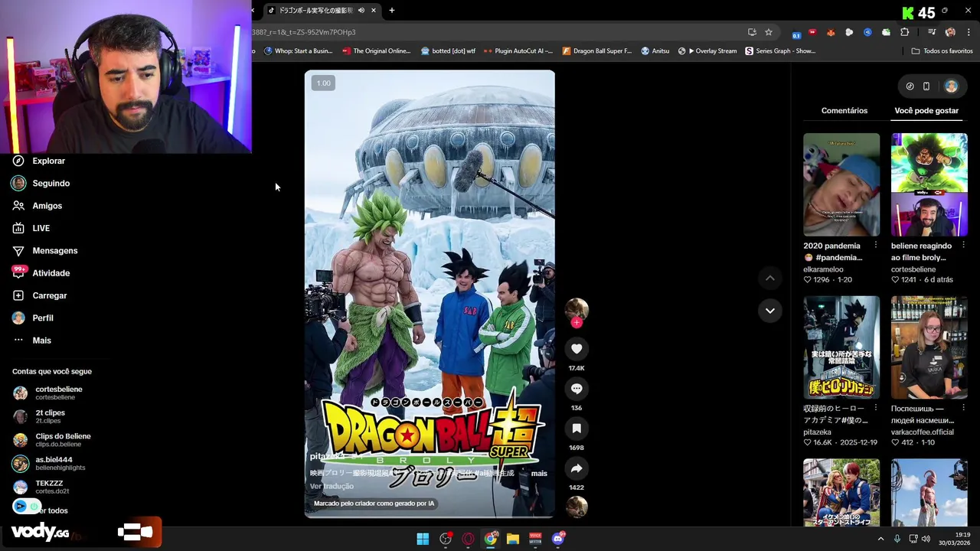The height and width of the screenshot is (551, 980).
Task: Open Explorar in the TikTok sidebar
Action: point(38,161)
